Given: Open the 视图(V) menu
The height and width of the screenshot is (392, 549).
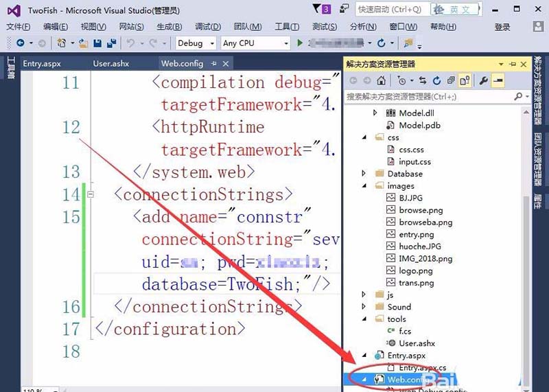Looking at the screenshot, I should [x=93, y=27].
